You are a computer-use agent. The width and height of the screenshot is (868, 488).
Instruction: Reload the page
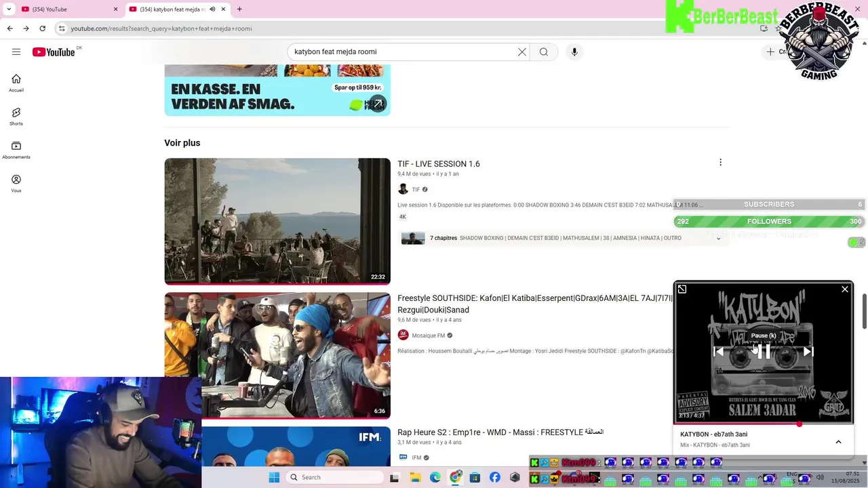(42, 28)
